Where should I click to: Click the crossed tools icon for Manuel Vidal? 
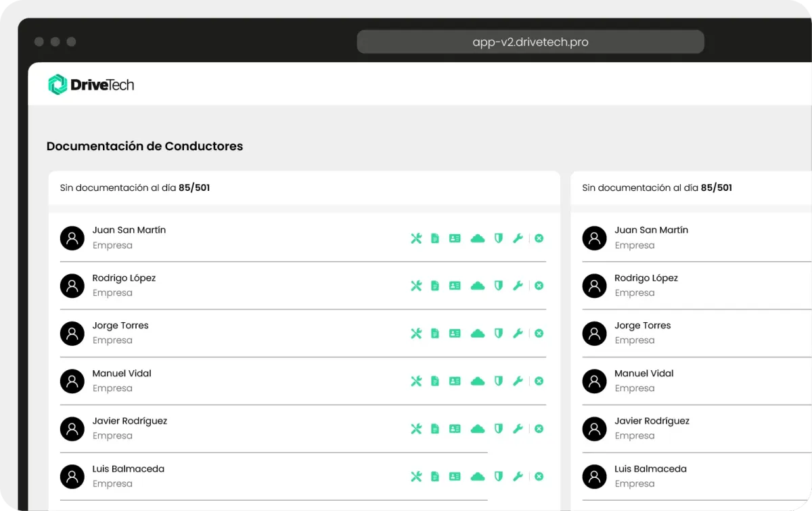[x=416, y=381]
